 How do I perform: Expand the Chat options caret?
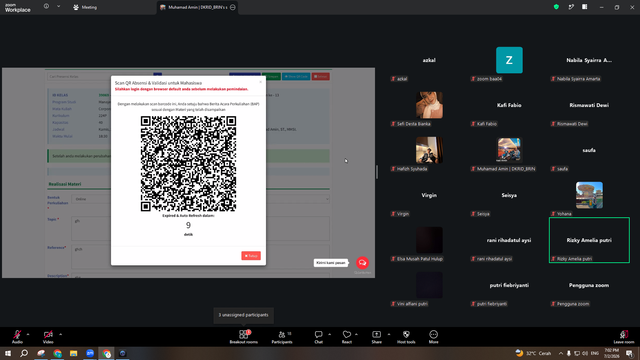[x=329, y=334]
